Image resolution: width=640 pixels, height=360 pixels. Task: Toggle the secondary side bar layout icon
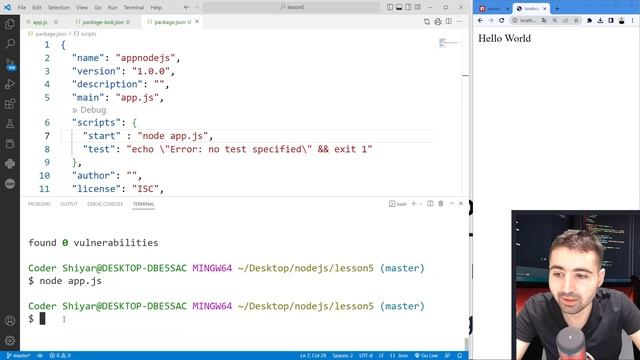pyautogui.click(x=408, y=7)
